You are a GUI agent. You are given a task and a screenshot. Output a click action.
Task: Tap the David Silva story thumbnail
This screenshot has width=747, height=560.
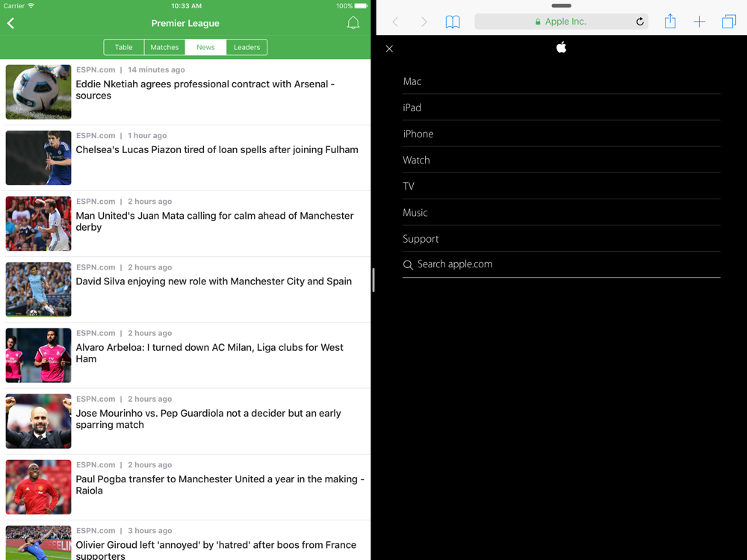tap(39, 290)
